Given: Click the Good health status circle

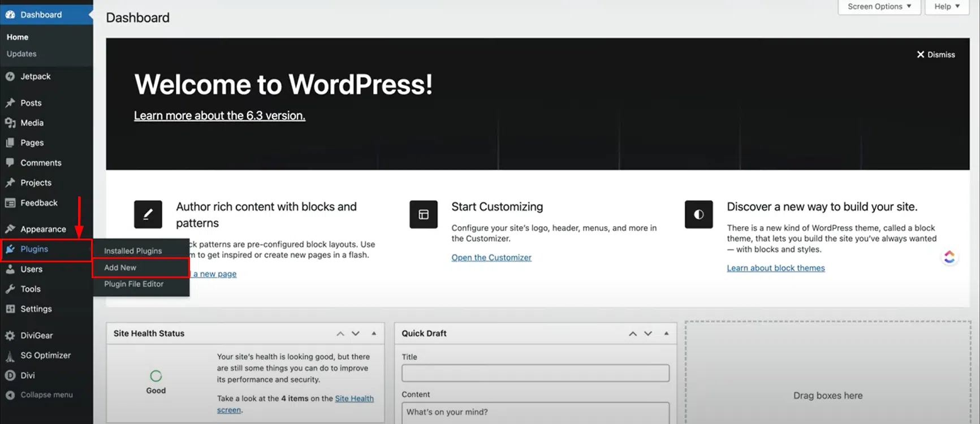Looking at the screenshot, I should pyautogui.click(x=156, y=376).
